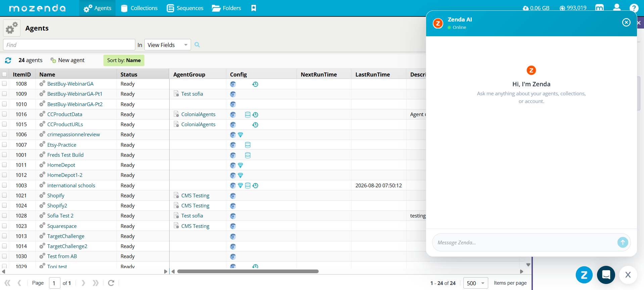Viewport: 644px width, 290px height.
Task: Click the magnifier search icon
Action: [x=197, y=45]
